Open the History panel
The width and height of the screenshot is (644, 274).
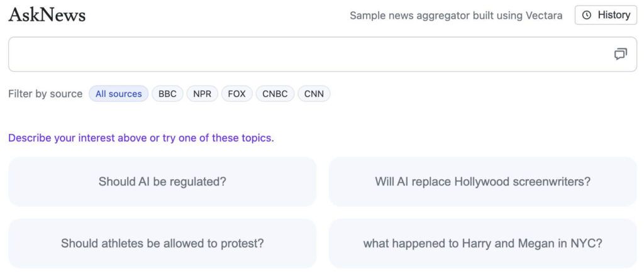click(x=606, y=15)
